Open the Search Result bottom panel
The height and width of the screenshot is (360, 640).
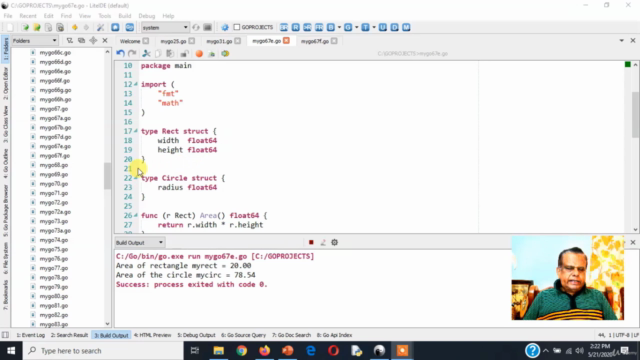(x=69, y=335)
